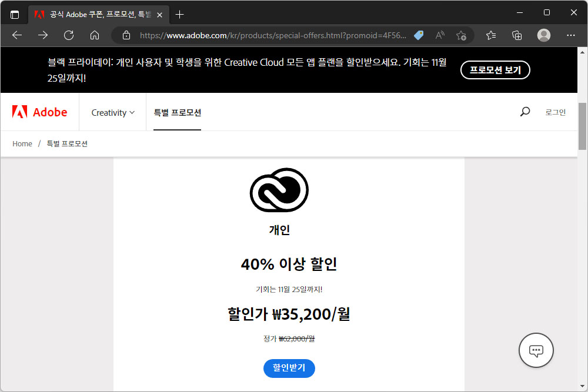Image resolution: width=588 pixels, height=392 pixels.
Task: Close the Adobe coupon tab
Action: click(x=160, y=15)
